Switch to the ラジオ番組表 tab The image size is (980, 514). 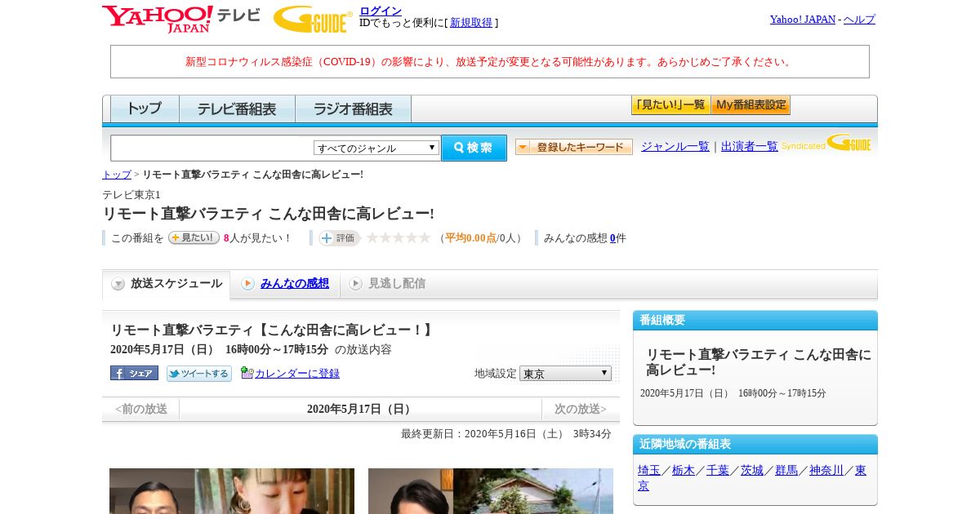[x=353, y=109]
